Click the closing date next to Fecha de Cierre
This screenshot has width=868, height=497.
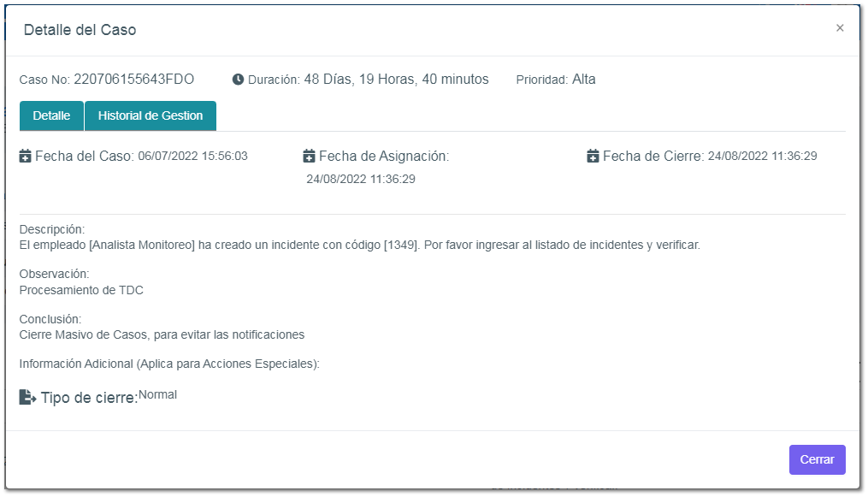762,157
